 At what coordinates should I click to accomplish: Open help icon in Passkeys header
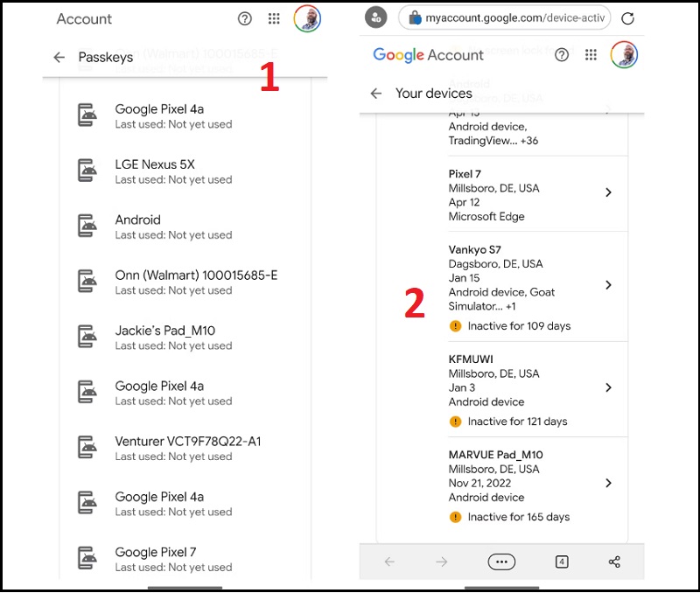tap(245, 18)
